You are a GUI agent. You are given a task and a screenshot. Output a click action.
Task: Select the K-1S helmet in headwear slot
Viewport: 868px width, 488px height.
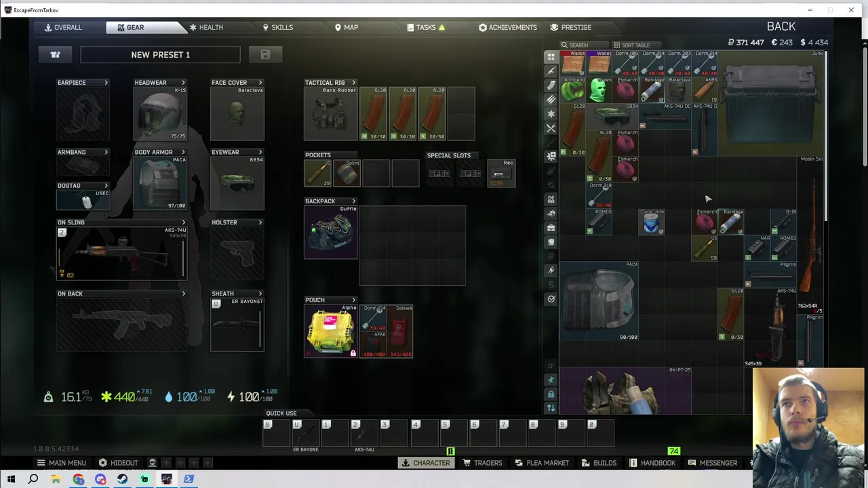160,114
